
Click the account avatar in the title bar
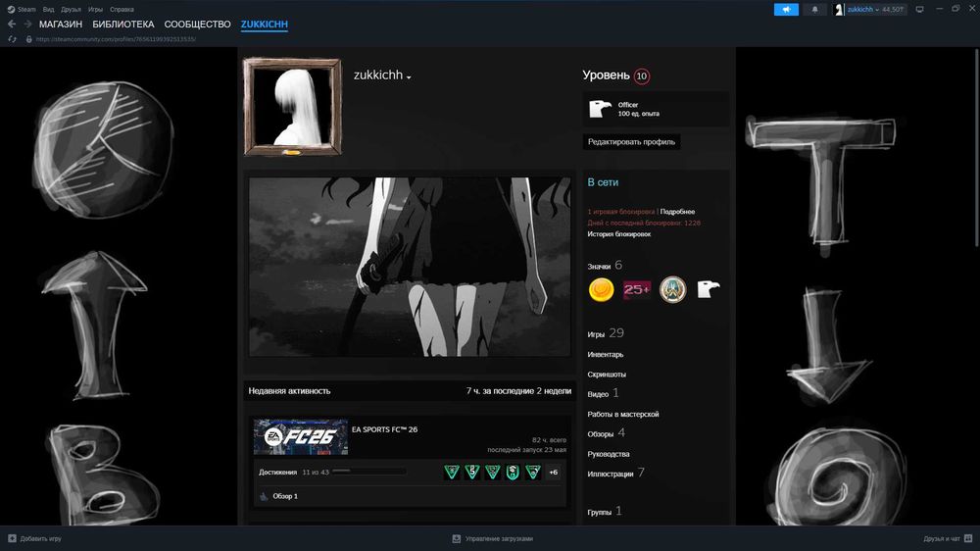coord(839,10)
